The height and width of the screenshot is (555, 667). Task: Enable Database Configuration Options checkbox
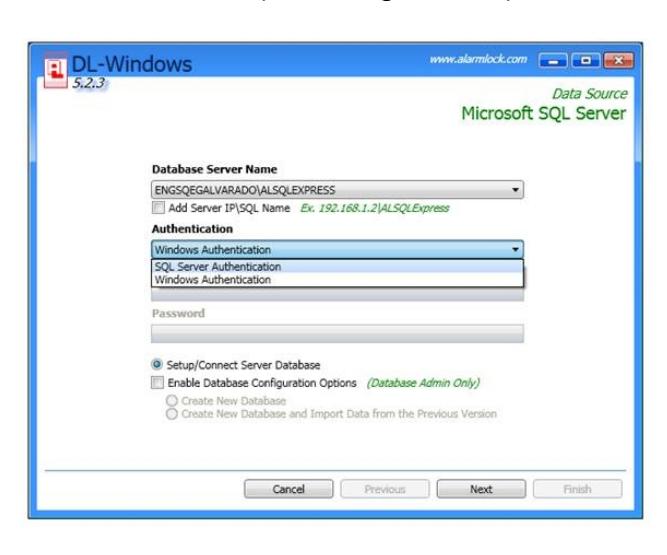pyautogui.click(x=157, y=382)
